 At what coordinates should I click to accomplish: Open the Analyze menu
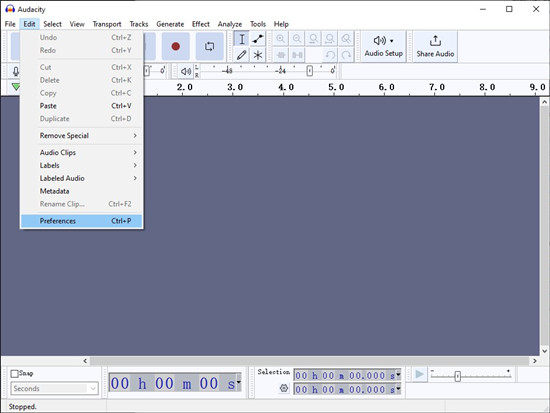click(x=230, y=24)
